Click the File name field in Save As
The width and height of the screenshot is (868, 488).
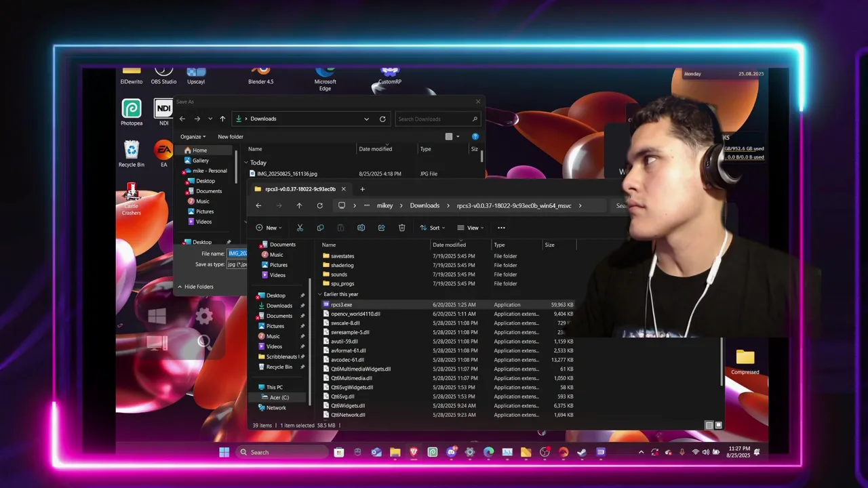[237, 253]
